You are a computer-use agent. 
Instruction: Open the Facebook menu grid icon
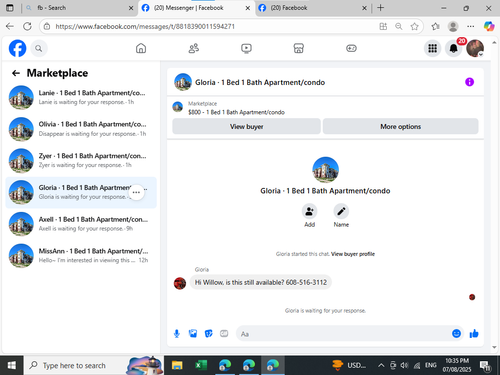tap(432, 48)
